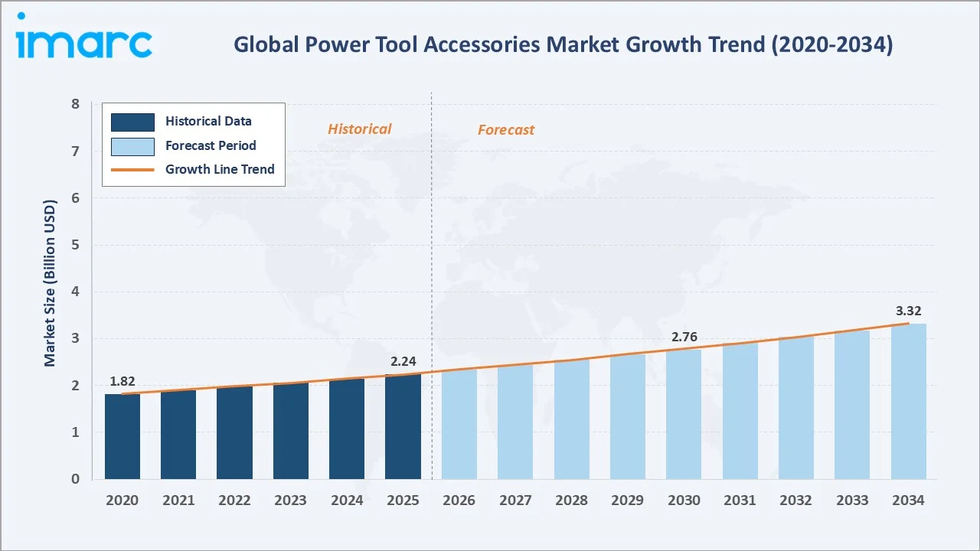Click the 2.76 data label

tap(684, 337)
